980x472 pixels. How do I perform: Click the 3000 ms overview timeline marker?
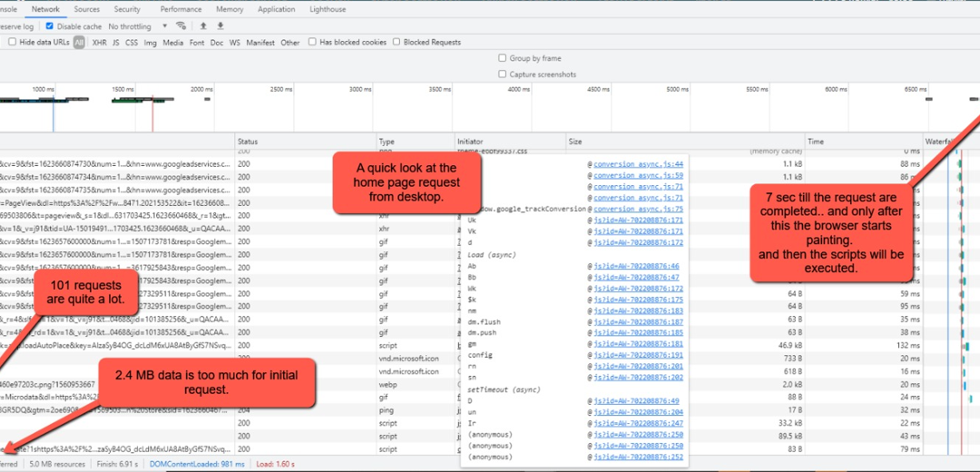coord(360,90)
